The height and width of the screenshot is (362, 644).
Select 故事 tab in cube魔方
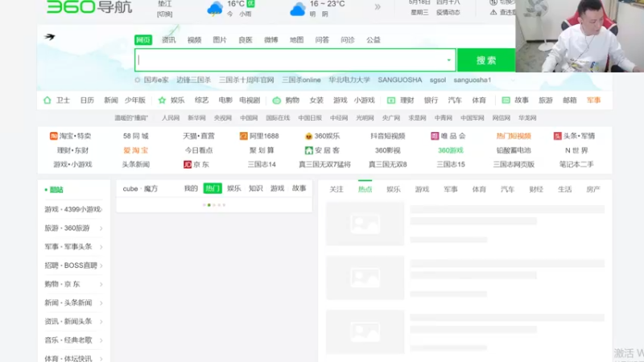(299, 188)
